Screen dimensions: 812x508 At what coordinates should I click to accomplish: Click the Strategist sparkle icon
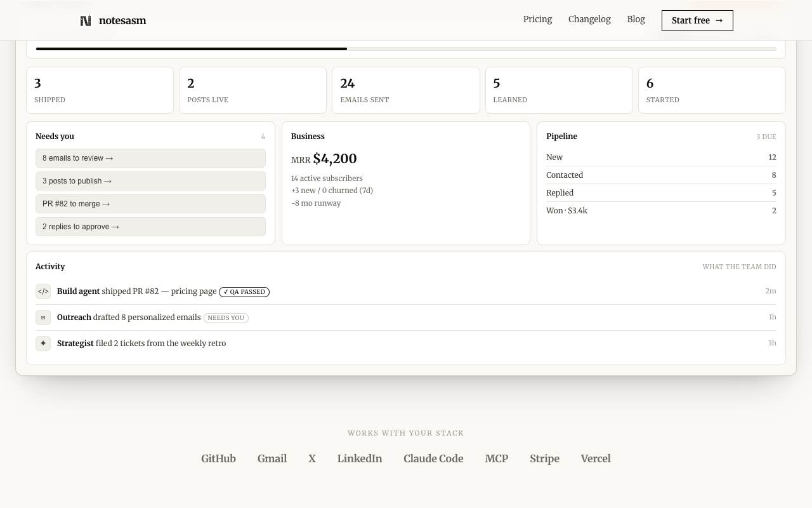pos(43,344)
